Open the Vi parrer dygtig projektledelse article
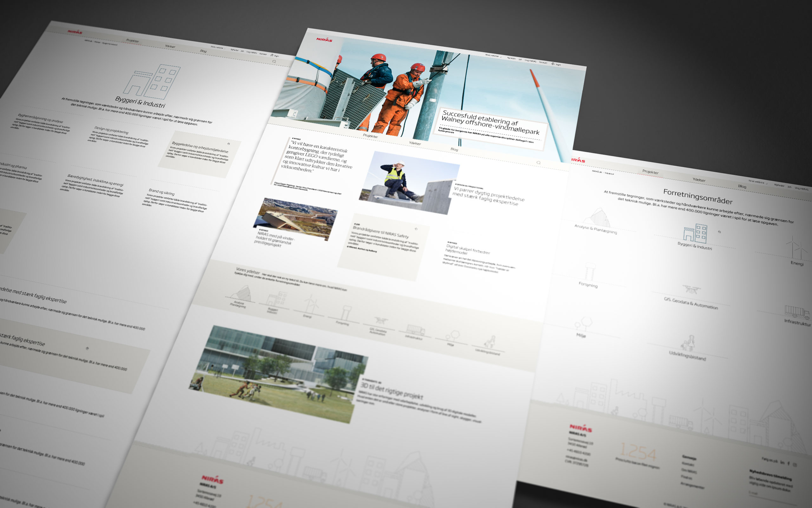The image size is (812, 508). [488, 197]
